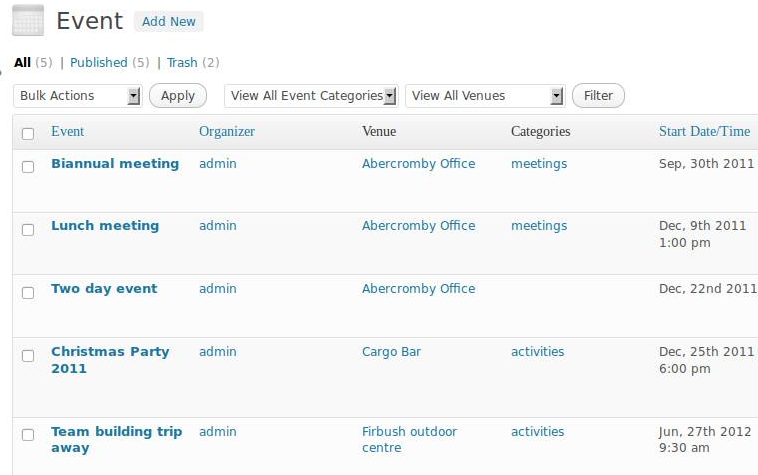Click the Event calendar icon
Viewport: 758px width, 475px height.
28,20
